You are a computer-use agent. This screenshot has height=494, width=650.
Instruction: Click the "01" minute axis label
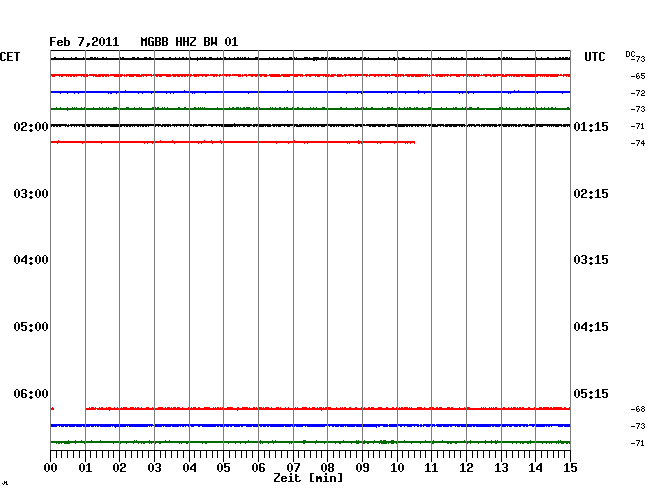(x=85, y=468)
